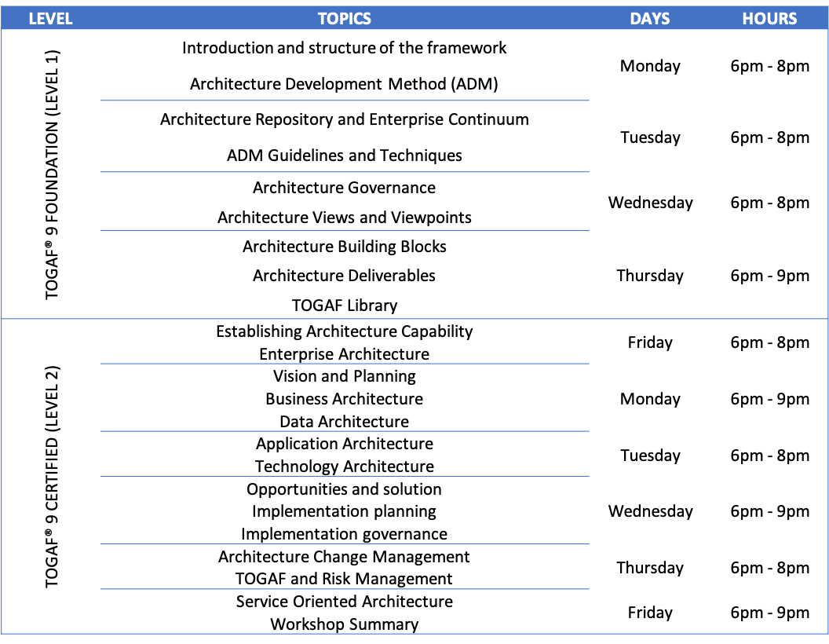
Task: Click the third topic row in the first section
Action: click(345, 202)
